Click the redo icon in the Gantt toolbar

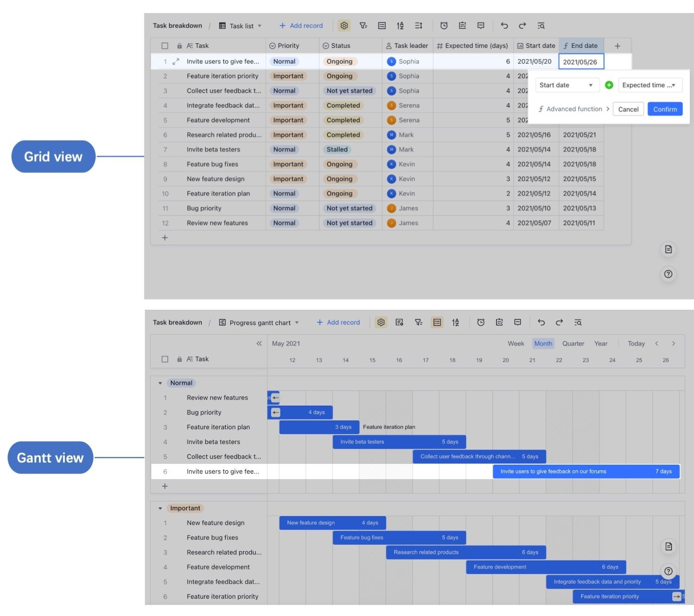(x=559, y=322)
